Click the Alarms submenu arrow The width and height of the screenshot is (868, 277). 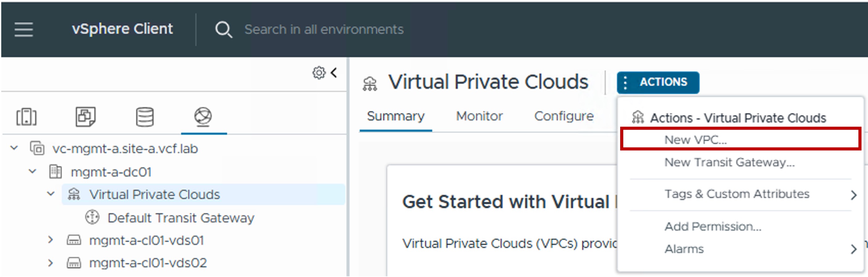853,249
